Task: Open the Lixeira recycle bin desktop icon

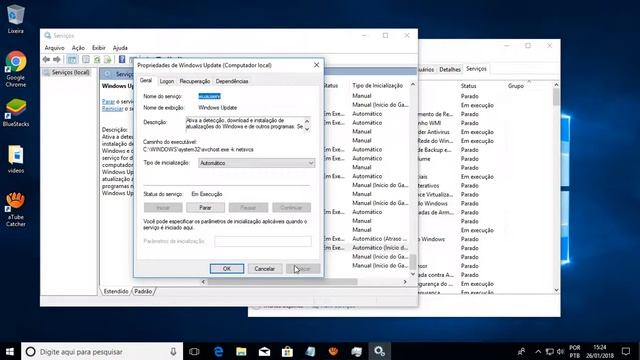Action: click(x=16, y=19)
